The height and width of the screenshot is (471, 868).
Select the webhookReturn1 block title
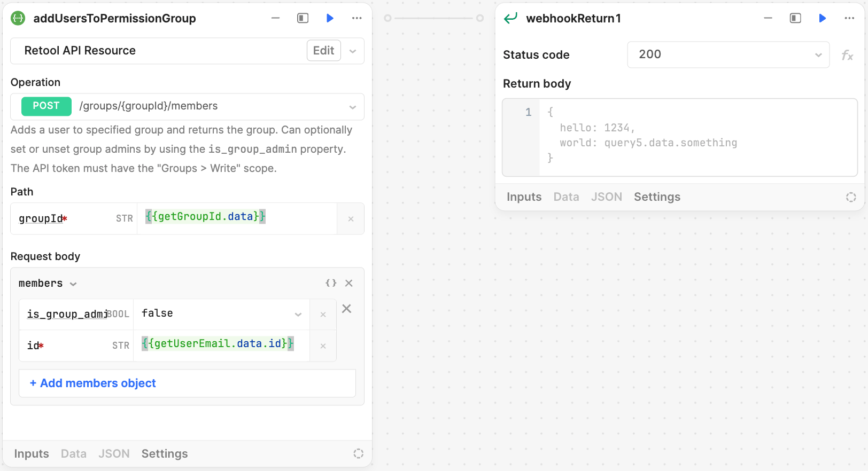point(573,19)
